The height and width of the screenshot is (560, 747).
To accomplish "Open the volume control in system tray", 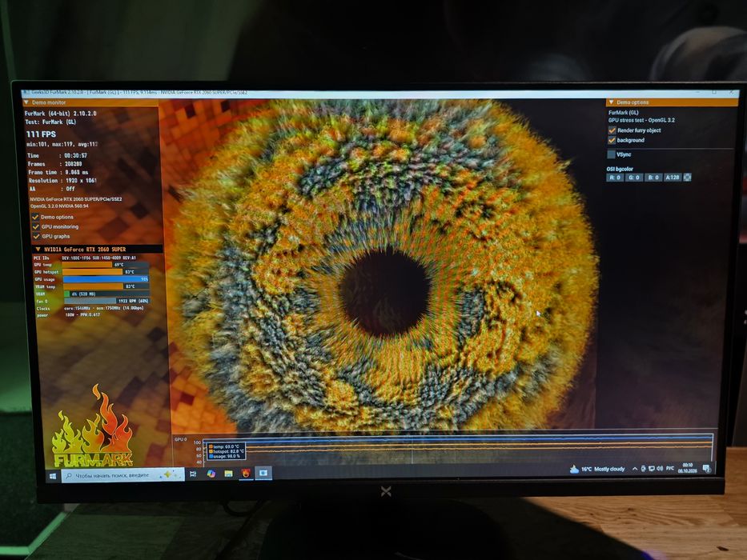I will pyautogui.click(x=660, y=469).
